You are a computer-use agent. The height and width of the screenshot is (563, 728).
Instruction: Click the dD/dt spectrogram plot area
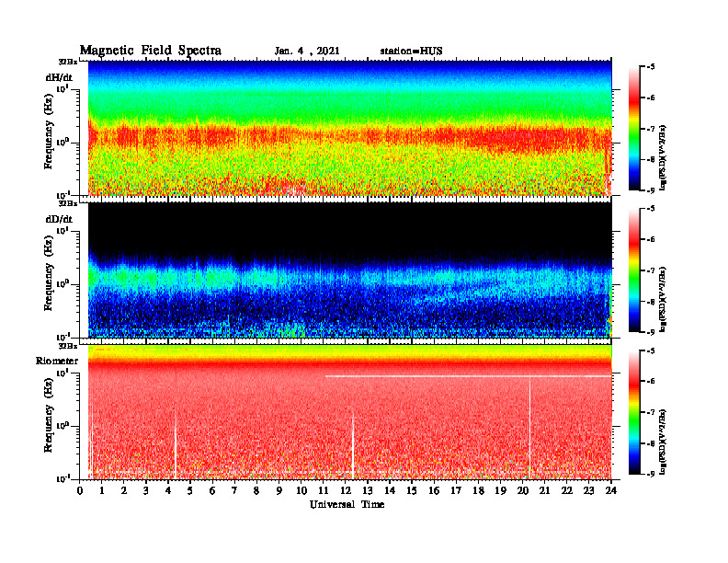coord(349,270)
